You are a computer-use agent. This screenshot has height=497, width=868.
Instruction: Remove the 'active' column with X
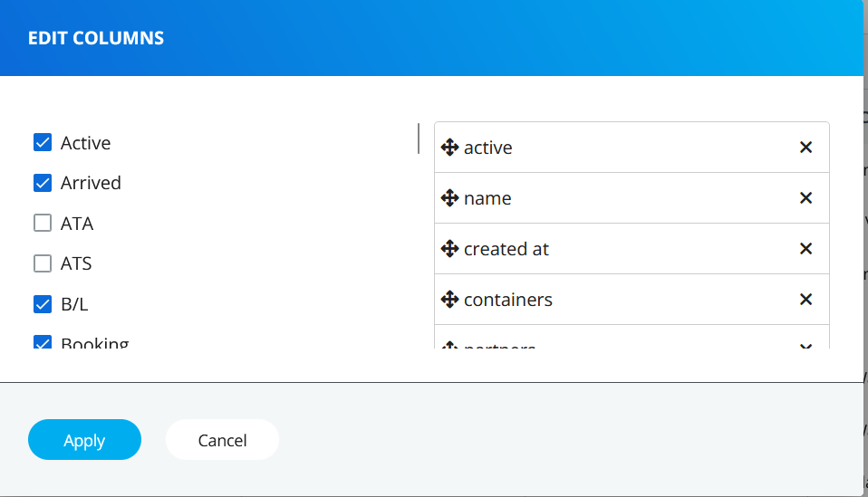point(805,148)
